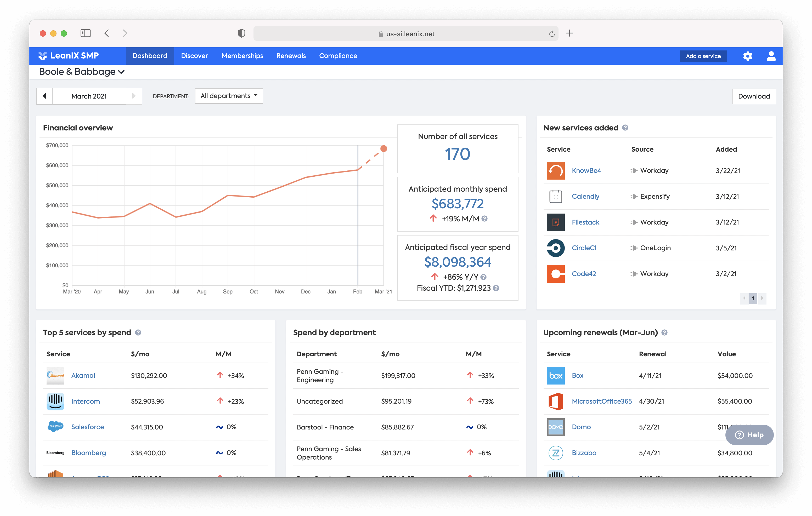Image resolution: width=812 pixels, height=516 pixels.
Task: Click the CircleCI service logo
Action: [555, 248]
